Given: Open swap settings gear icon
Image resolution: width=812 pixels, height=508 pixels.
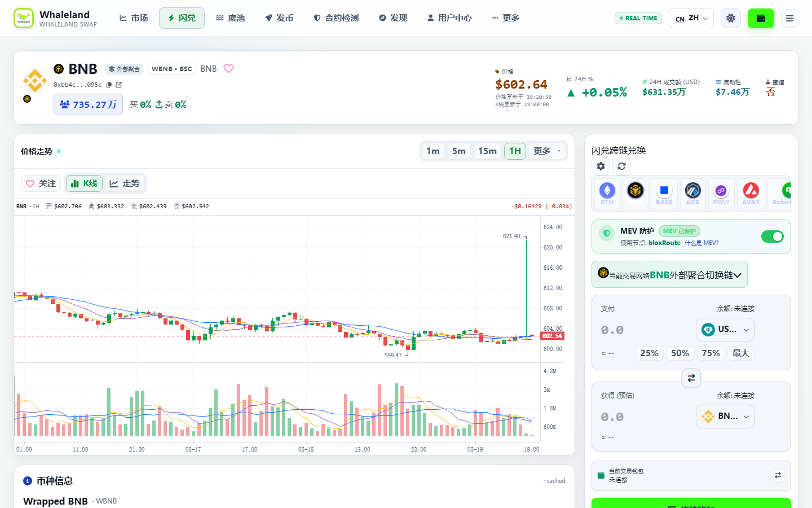Looking at the screenshot, I should tap(601, 167).
